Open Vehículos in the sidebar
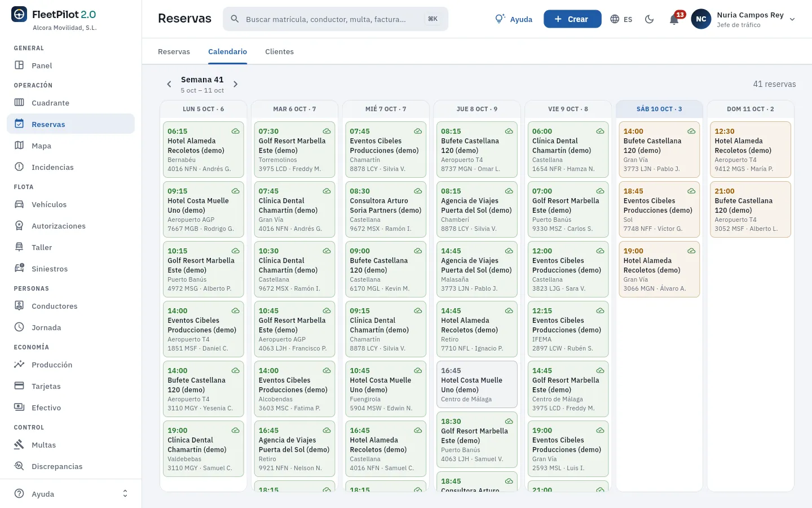Viewport: 812px width, 508px height. point(70,204)
